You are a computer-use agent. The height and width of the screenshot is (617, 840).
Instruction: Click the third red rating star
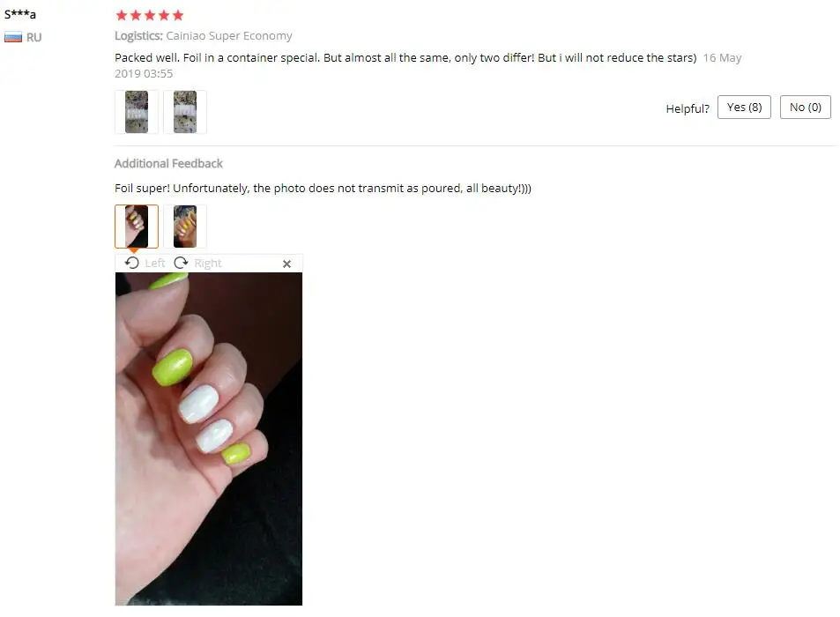tap(150, 15)
